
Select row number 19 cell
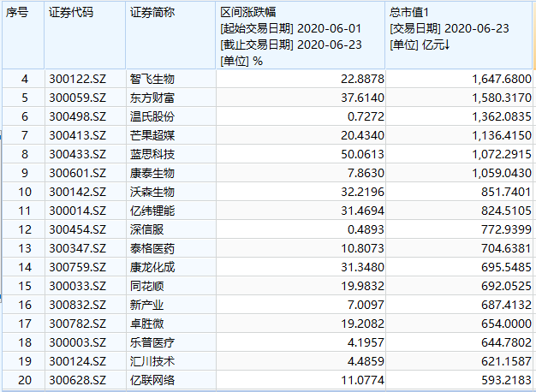tap(24, 361)
